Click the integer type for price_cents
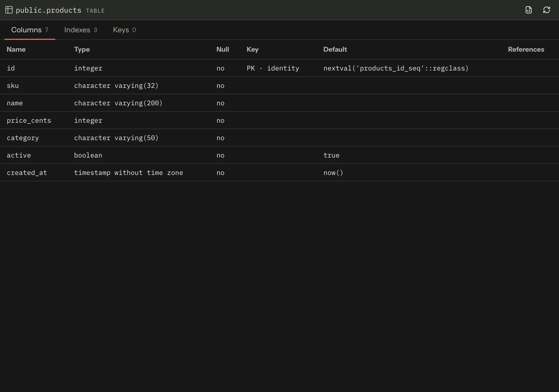559x392 pixels. coord(88,120)
